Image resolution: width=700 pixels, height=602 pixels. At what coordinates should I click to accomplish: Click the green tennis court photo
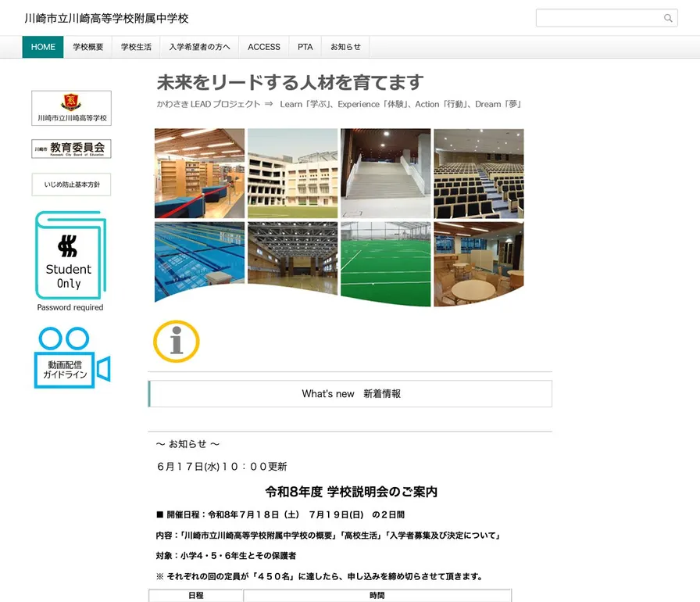pos(386,263)
